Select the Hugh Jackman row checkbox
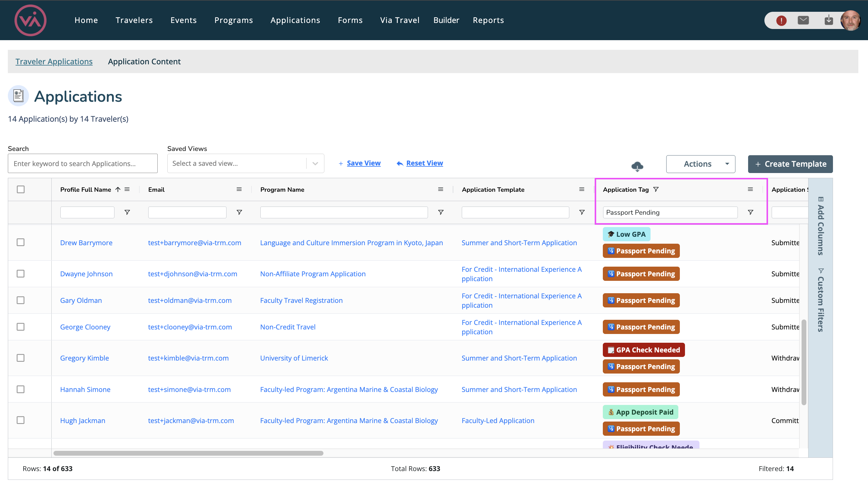This screenshot has height=491, width=868. 21,420
